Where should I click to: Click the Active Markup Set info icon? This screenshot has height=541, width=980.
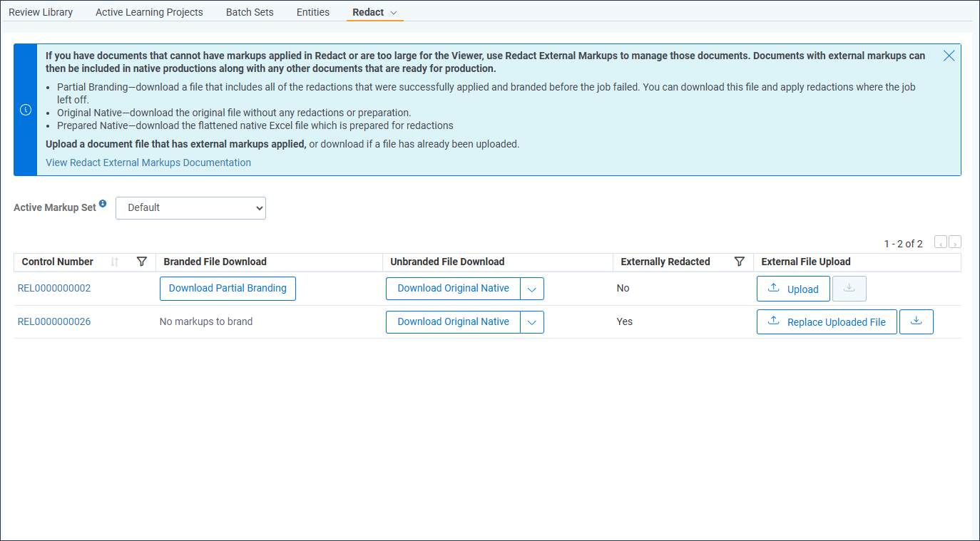pyautogui.click(x=103, y=204)
